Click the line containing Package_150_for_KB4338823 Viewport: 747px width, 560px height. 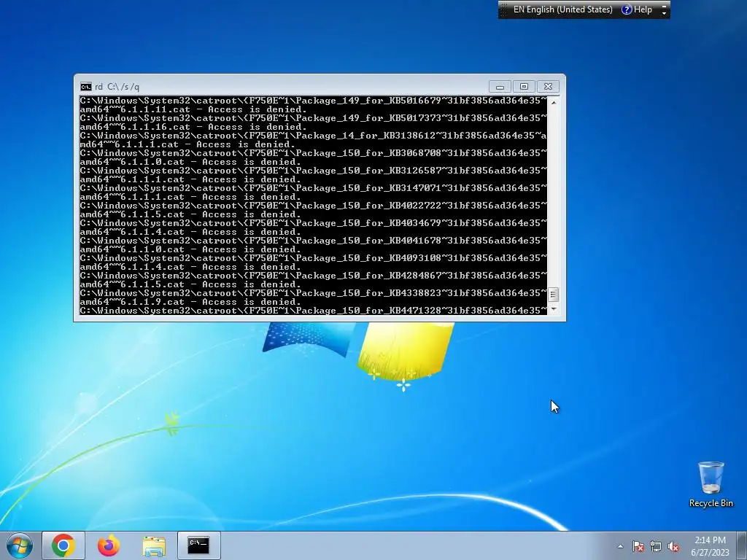click(x=314, y=293)
